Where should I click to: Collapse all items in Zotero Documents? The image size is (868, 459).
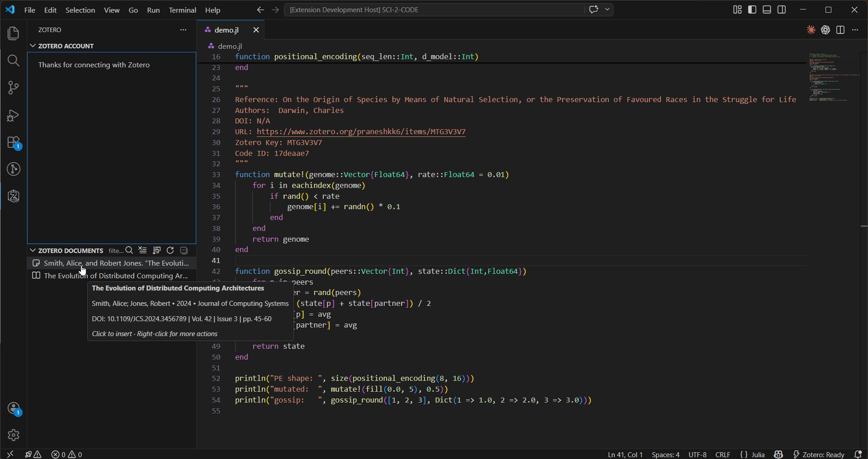point(184,250)
